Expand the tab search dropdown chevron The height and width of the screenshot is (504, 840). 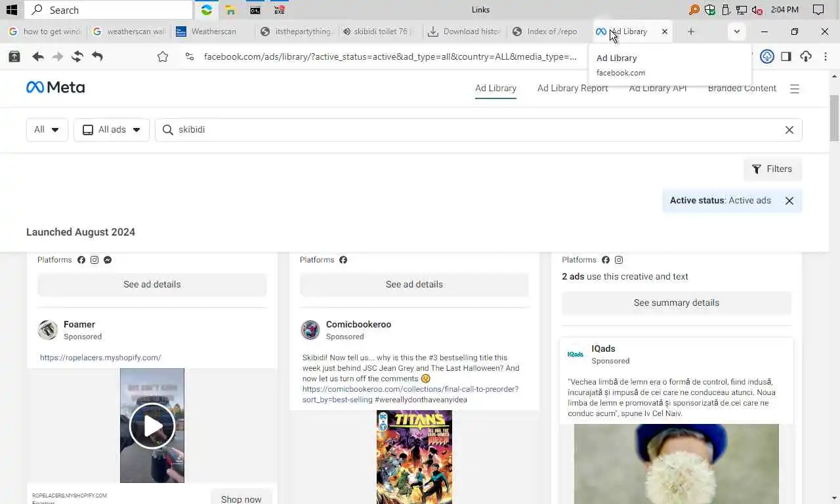pyautogui.click(x=736, y=31)
